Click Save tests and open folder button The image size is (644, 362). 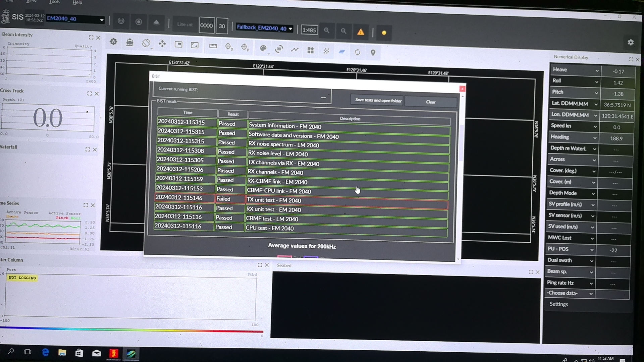[378, 100]
